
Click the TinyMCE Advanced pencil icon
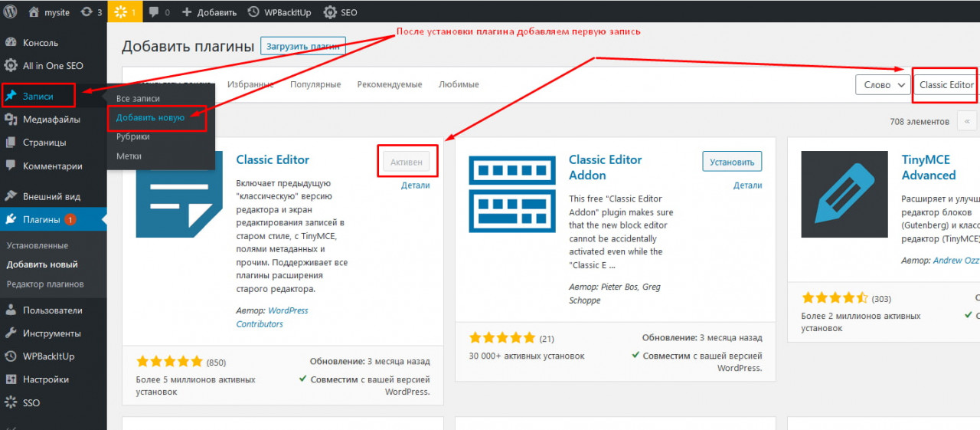click(839, 194)
